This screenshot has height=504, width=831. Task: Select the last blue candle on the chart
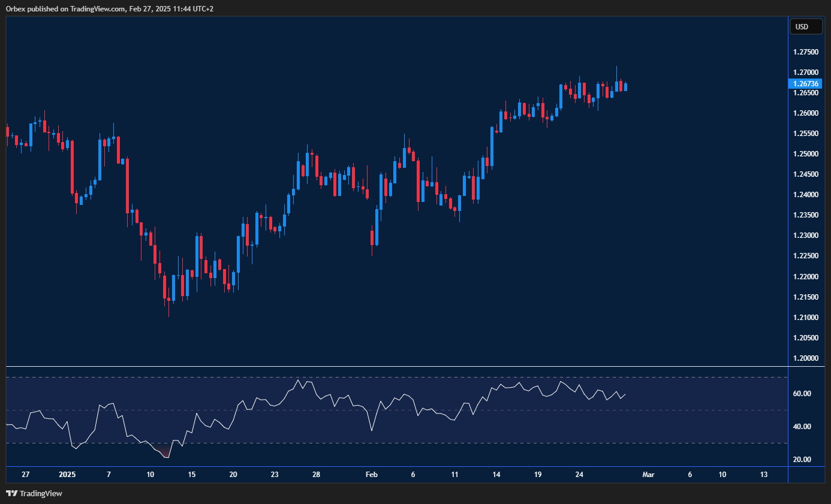(x=625, y=87)
